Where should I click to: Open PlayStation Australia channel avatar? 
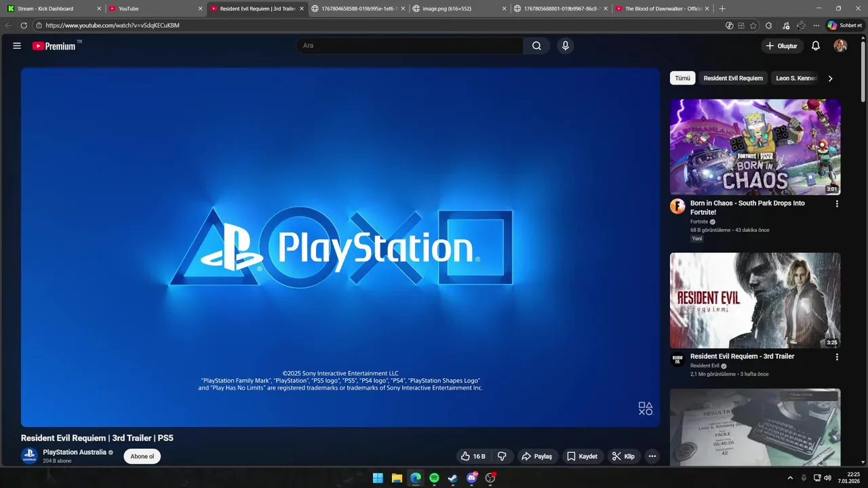click(x=29, y=456)
